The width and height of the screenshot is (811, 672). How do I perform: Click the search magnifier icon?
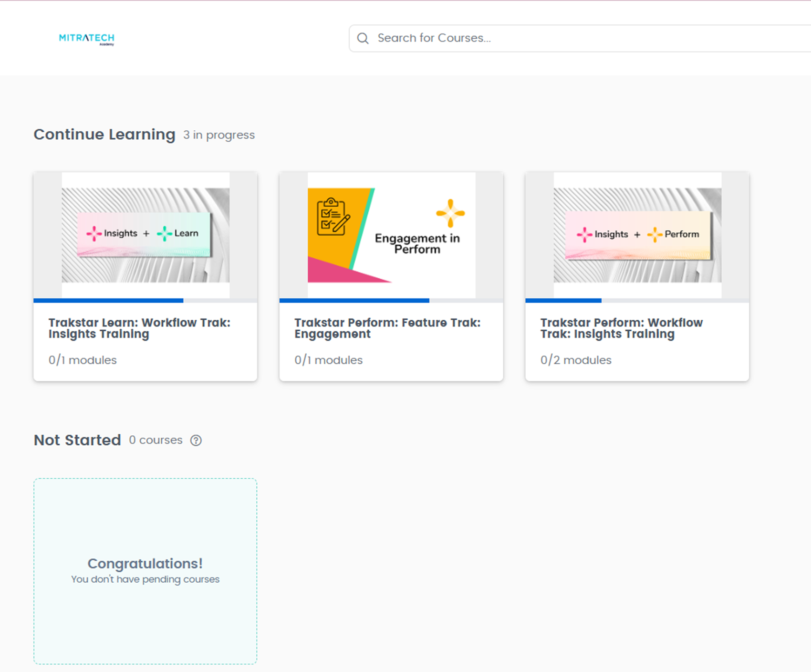[363, 38]
